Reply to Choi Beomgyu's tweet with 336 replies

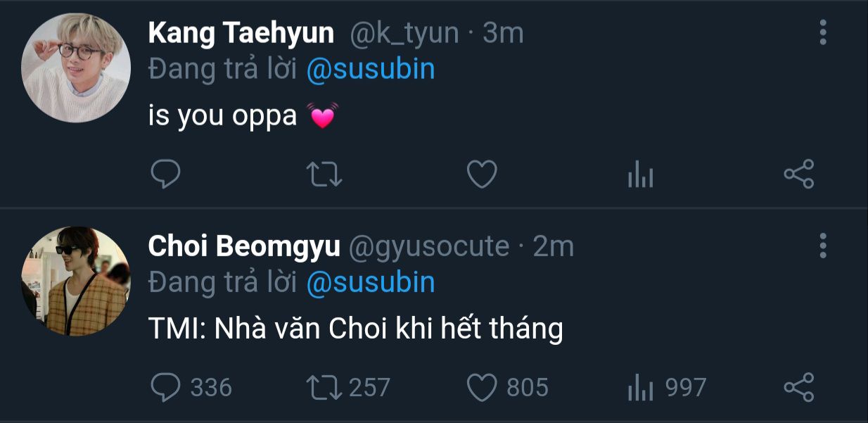(x=191, y=387)
